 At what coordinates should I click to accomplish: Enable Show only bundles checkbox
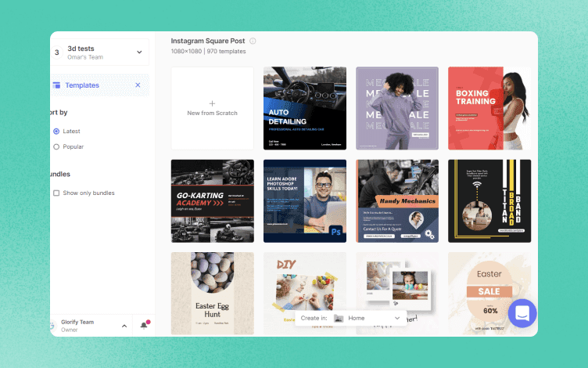[x=56, y=193]
